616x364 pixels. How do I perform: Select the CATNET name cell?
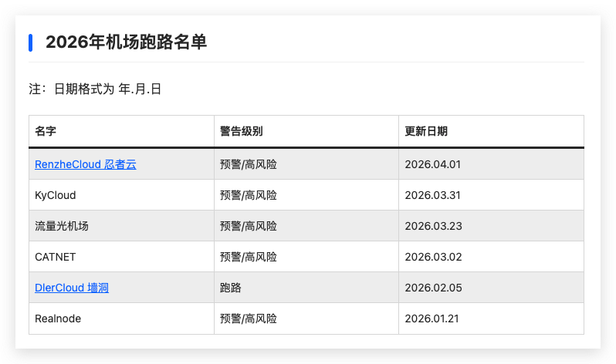(56, 257)
